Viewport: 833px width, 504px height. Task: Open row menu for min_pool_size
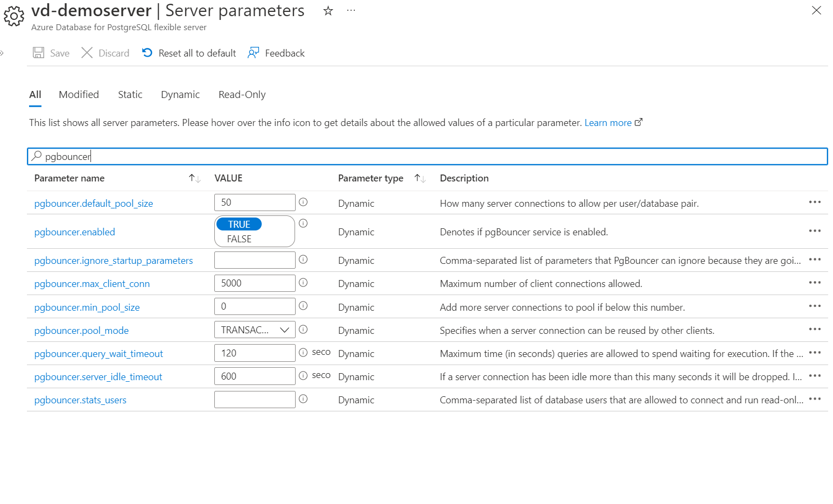tap(815, 306)
